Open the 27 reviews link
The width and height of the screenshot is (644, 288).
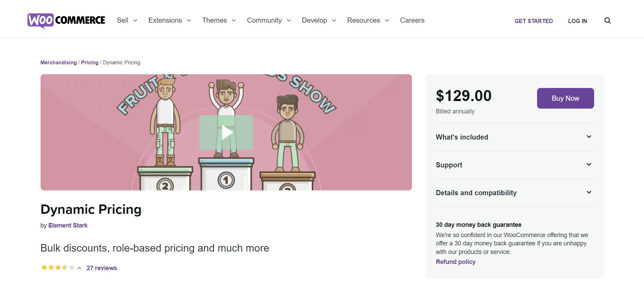coord(102,268)
